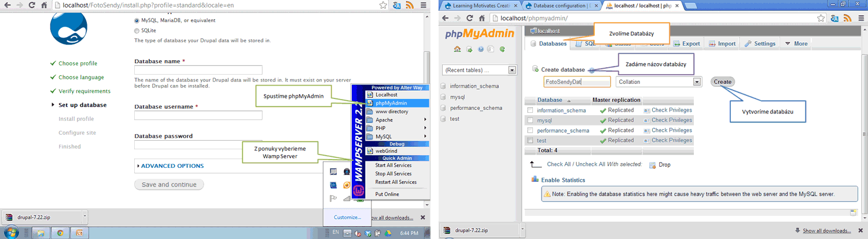Click the Drop icon below database table
This screenshot has width=868, height=239.
pos(652,165)
